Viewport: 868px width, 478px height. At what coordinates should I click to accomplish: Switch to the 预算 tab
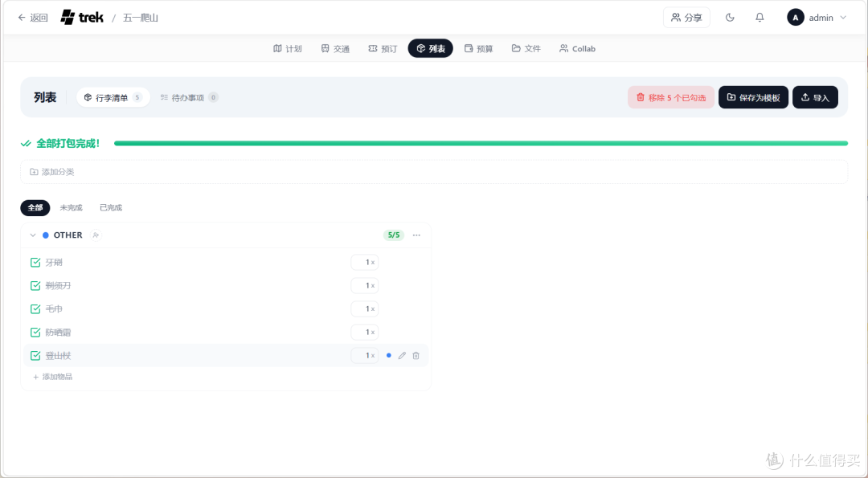pos(478,49)
